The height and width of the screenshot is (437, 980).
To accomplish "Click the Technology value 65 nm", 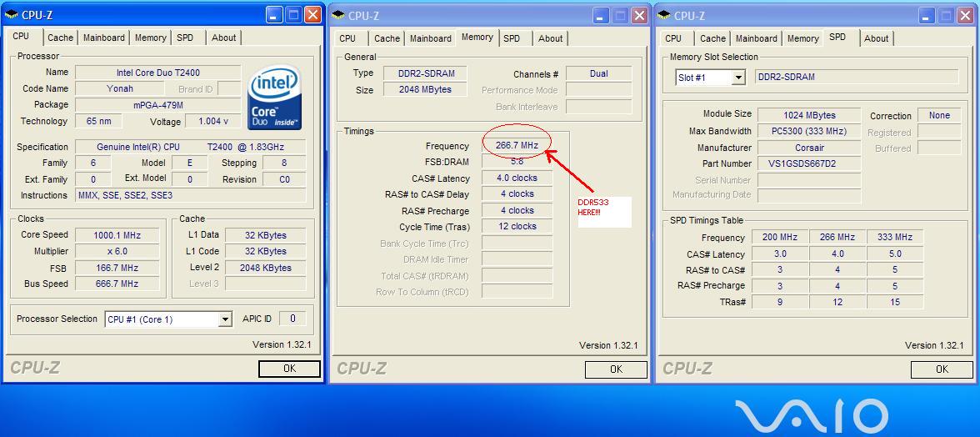I will pos(98,121).
